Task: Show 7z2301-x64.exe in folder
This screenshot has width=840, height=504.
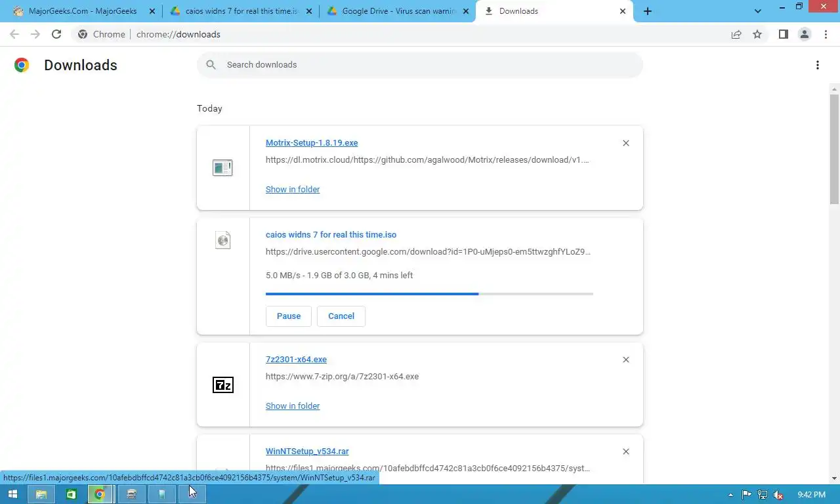Action: (293, 406)
